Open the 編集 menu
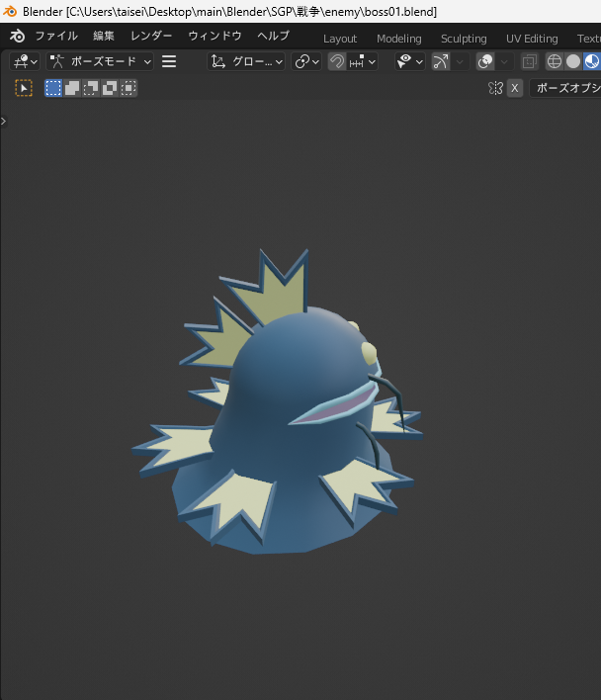The height and width of the screenshot is (700, 601). tap(104, 37)
